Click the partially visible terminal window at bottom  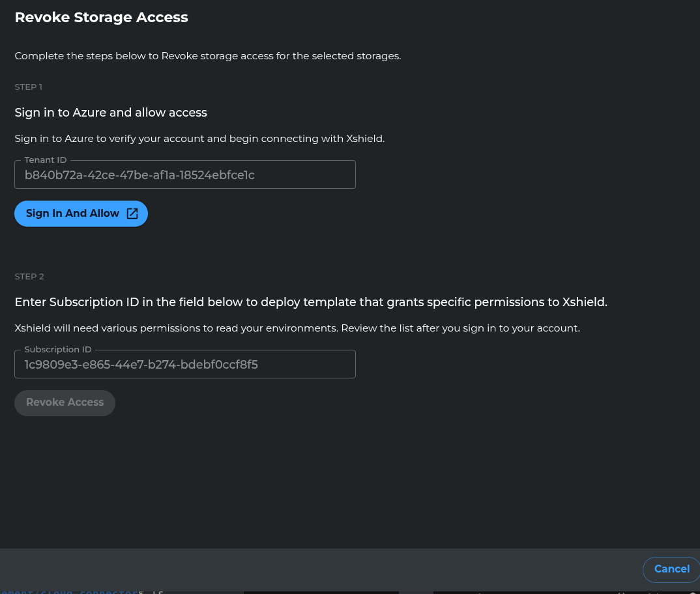tap(321, 593)
